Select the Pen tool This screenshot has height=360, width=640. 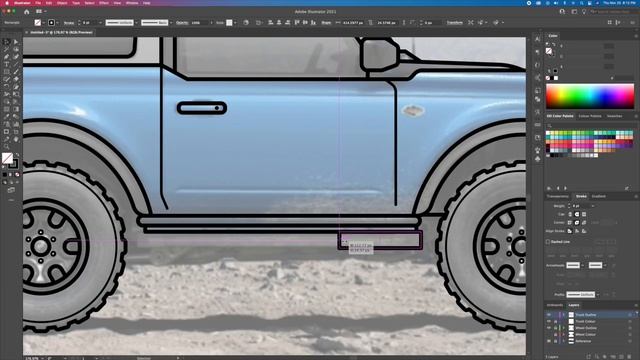[7, 56]
